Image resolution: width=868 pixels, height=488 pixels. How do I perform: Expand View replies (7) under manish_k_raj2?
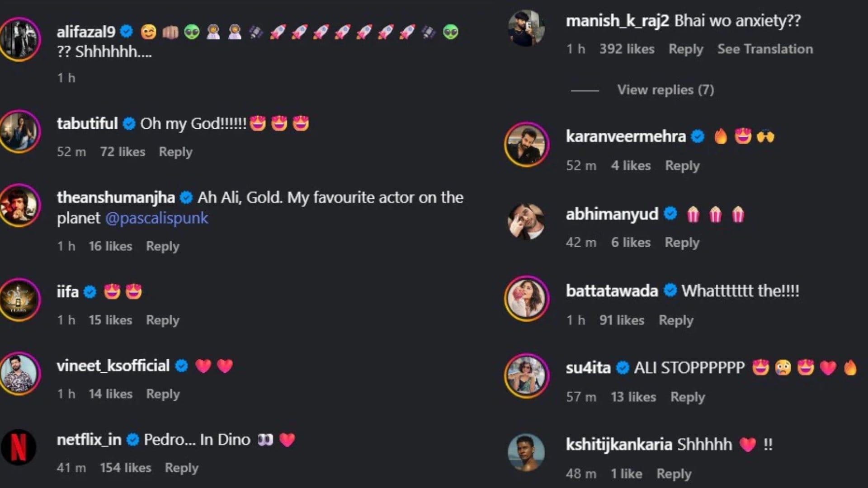tap(665, 90)
